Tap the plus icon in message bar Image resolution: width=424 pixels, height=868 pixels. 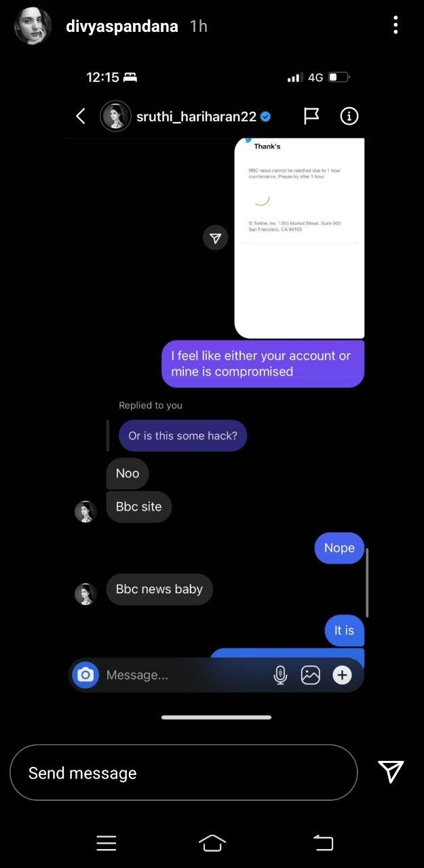[x=342, y=675]
